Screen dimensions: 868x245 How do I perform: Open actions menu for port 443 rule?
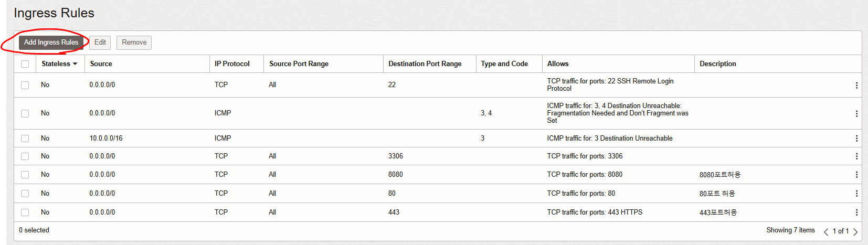[x=856, y=212]
